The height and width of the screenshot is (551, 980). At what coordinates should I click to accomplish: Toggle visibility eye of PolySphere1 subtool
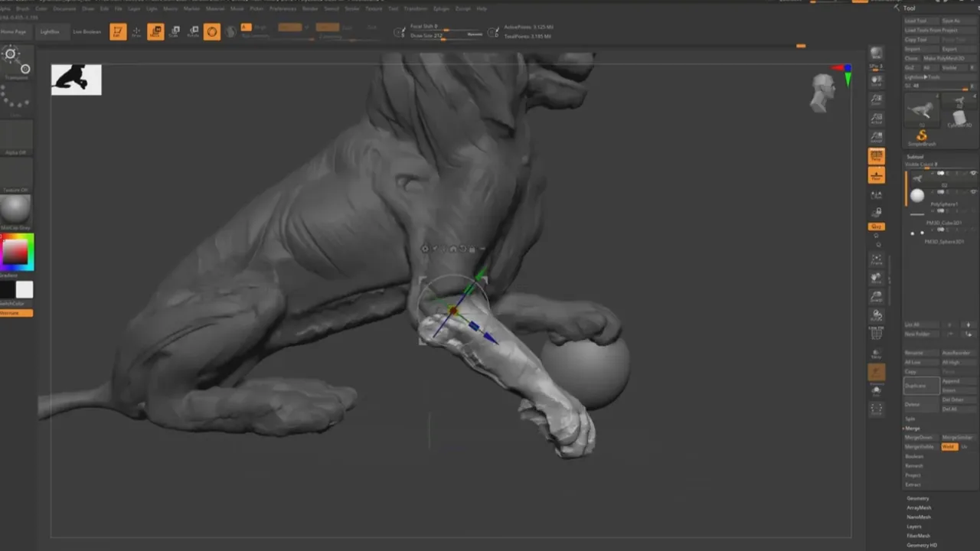coord(973,192)
